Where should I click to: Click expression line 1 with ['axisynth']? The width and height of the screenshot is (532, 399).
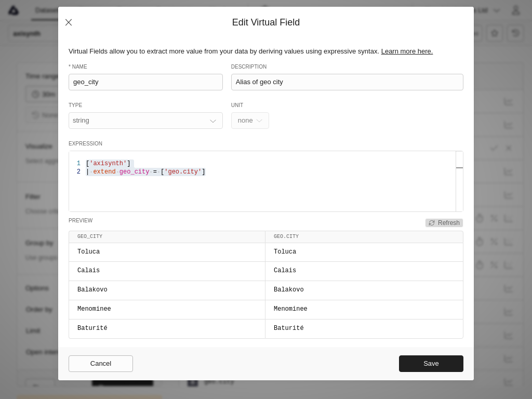click(x=109, y=164)
